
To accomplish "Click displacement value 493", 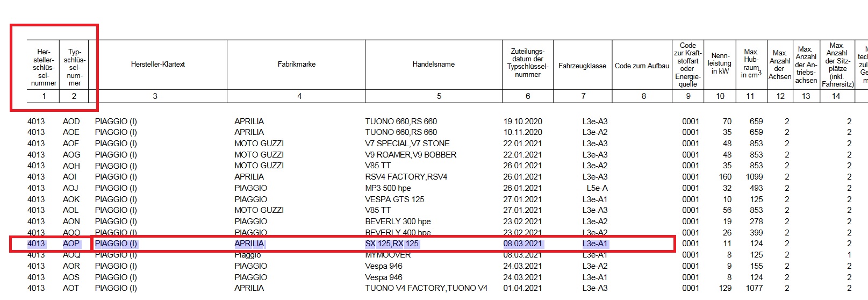I will click(756, 188).
